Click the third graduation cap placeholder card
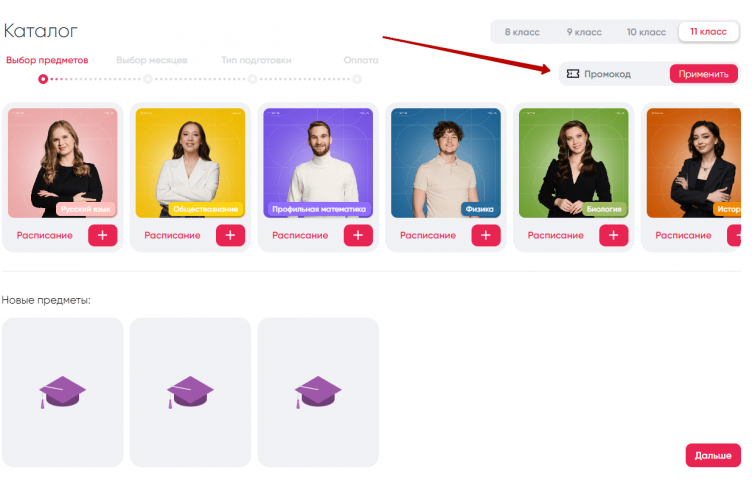 click(318, 391)
